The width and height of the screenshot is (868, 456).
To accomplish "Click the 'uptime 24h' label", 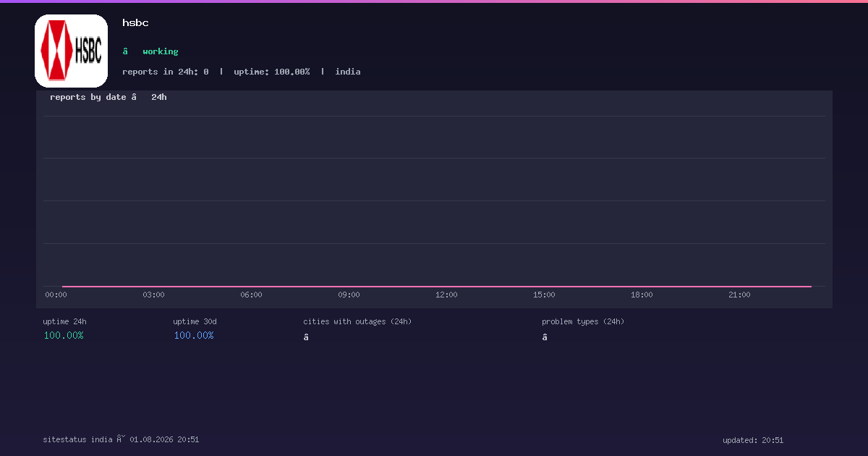I will click(x=64, y=321).
